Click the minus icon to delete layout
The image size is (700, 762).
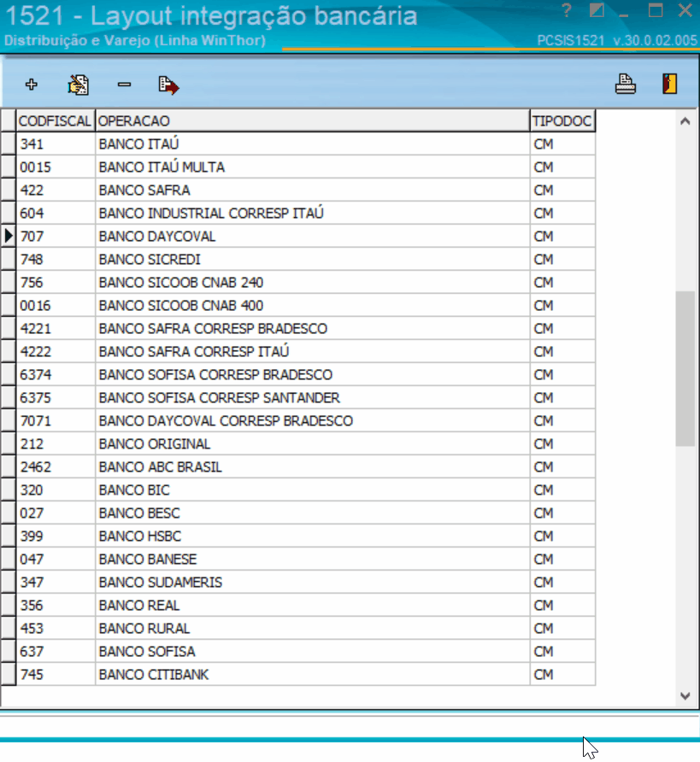tap(124, 85)
